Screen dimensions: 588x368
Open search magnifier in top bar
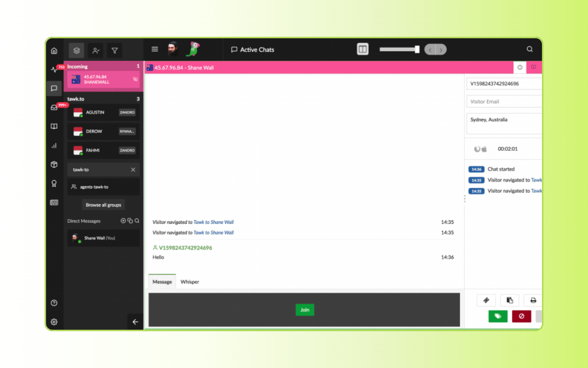coord(530,49)
